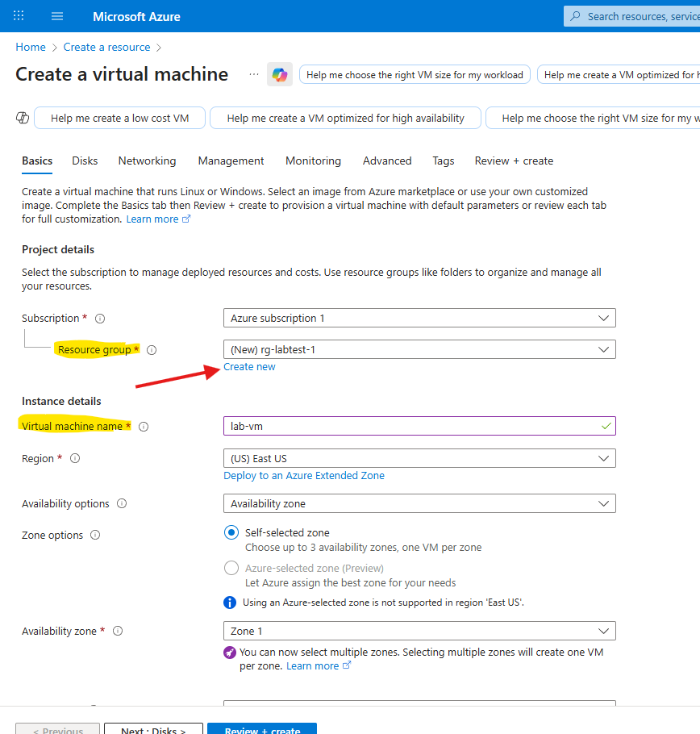Click the ellipsis beside the page title
The height and width of the screenshot is (734, 700).
click(x=253, y=74)
